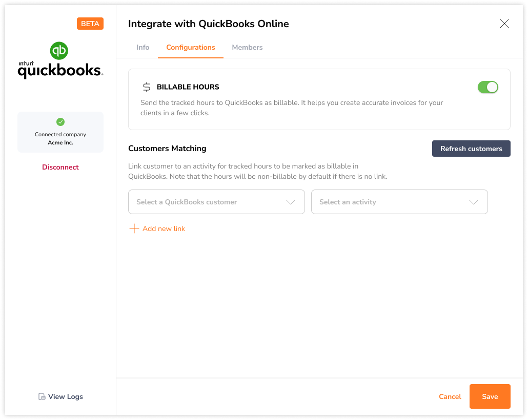Click the QuickBooks logo in the sidebar
The width and height of the screenshot is (528, 420).
[59, 51]
